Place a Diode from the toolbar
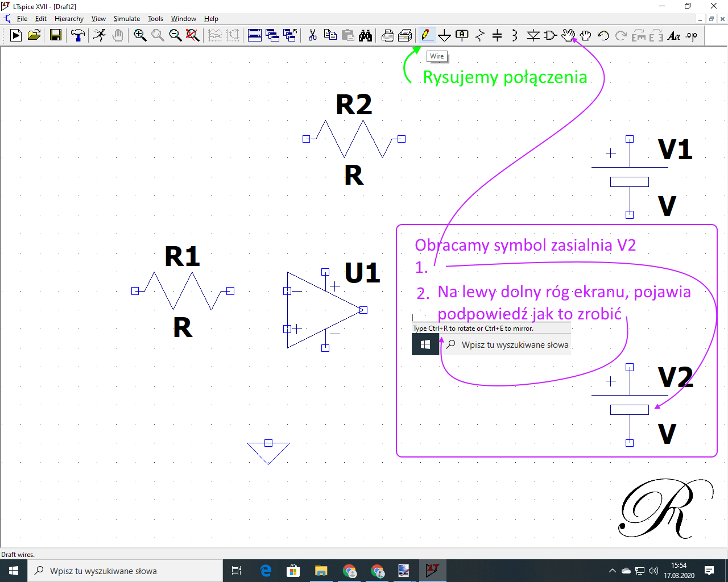Screen dimensions: 728x582 (533, 35)
